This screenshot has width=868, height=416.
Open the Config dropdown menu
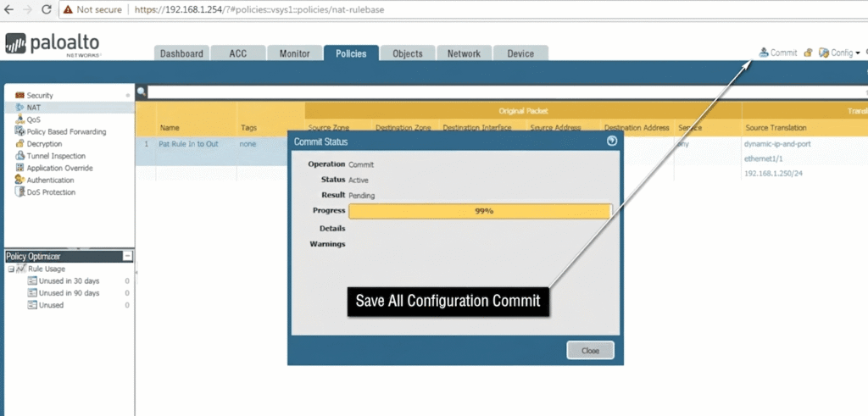pyautogui.click(x=839, y=53)
